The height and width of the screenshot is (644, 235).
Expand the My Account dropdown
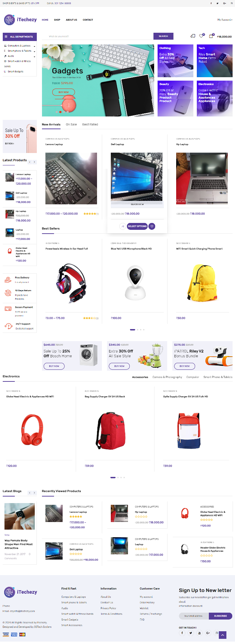(x=225, y=20)
